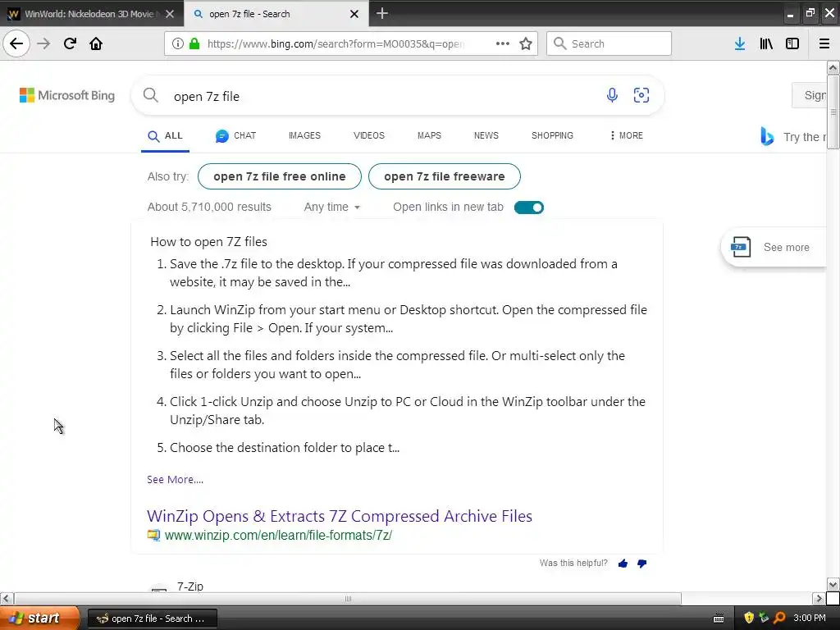Image resolution: width=840 pixels, height=630 pixels.
Task: Close the open 7z file search tab
Action: coord(354,14)
